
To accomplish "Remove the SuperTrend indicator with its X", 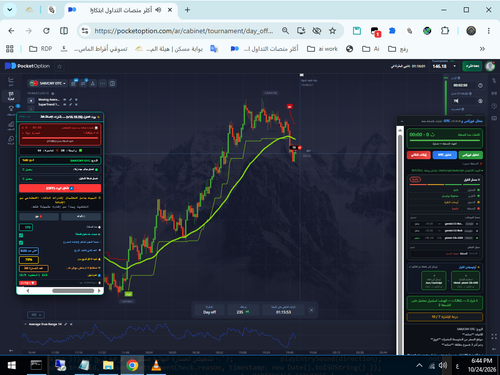I will click(x=76, y=104).
